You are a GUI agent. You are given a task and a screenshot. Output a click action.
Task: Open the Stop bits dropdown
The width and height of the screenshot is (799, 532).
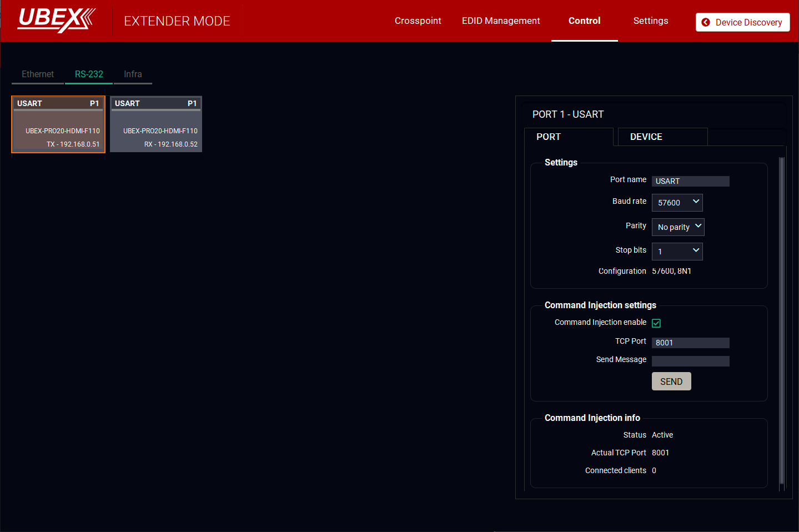[677, 252]
